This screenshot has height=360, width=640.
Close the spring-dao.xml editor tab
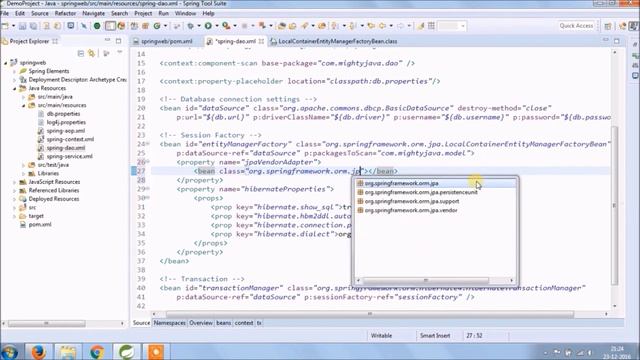(261, 41)
